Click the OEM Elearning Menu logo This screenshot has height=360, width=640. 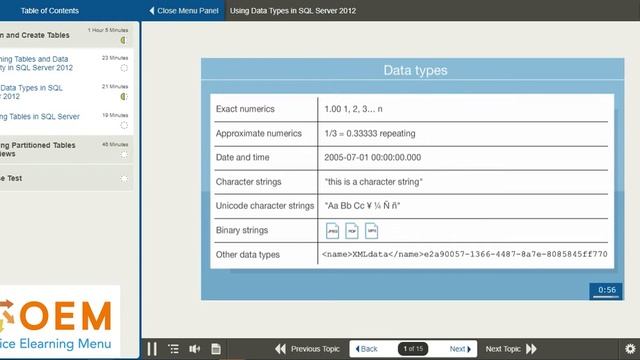click(59, 322)
